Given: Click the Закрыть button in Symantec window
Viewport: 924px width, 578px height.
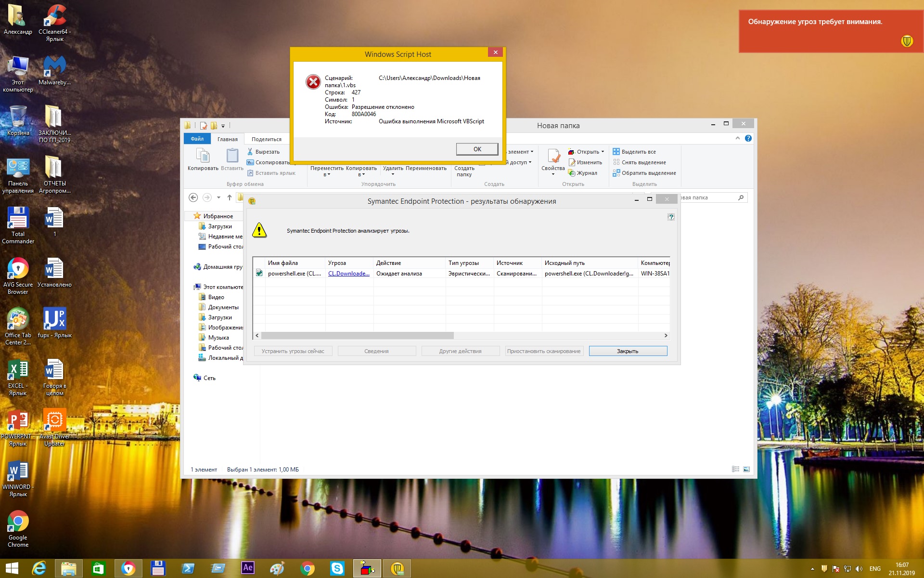Looking at the screenshot, I should coord(628,351).
